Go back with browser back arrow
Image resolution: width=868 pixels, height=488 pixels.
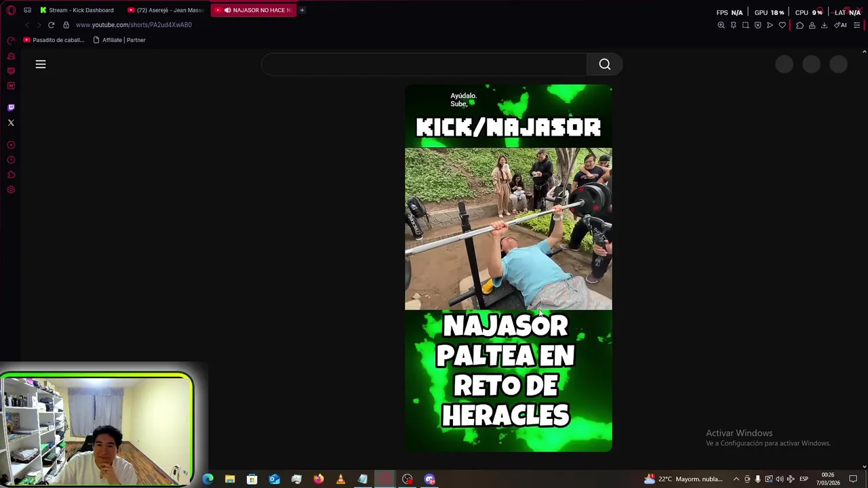(27, 25)
